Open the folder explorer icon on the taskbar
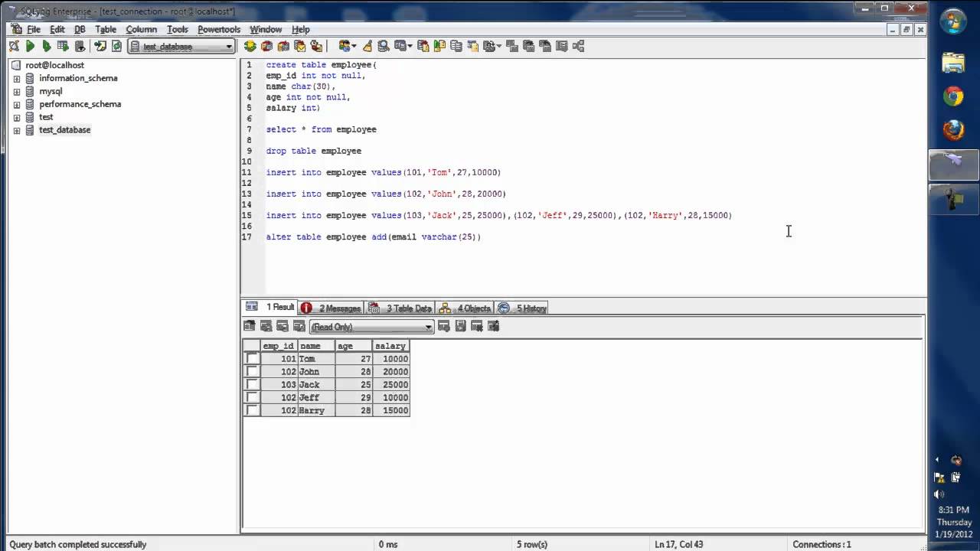The height and width of the screenshot is (551, 980). 953,63
